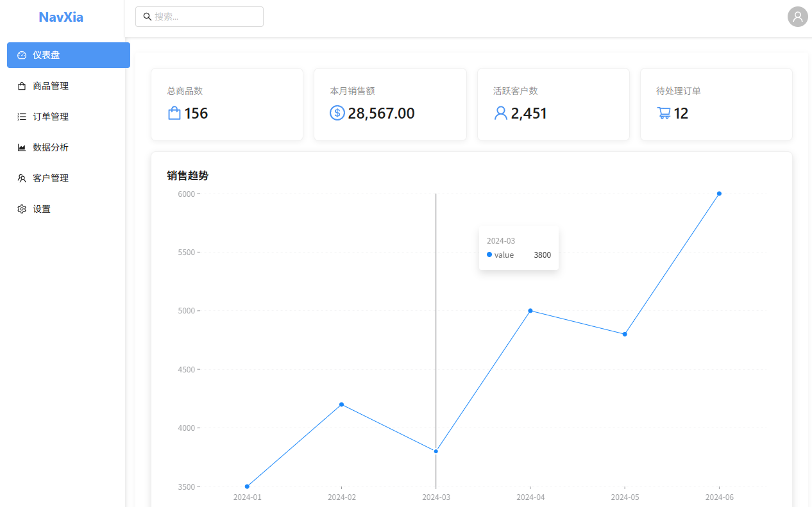Click the shopping bag icon beside 商品管理
812x507 pixels.
click(22, 86)
